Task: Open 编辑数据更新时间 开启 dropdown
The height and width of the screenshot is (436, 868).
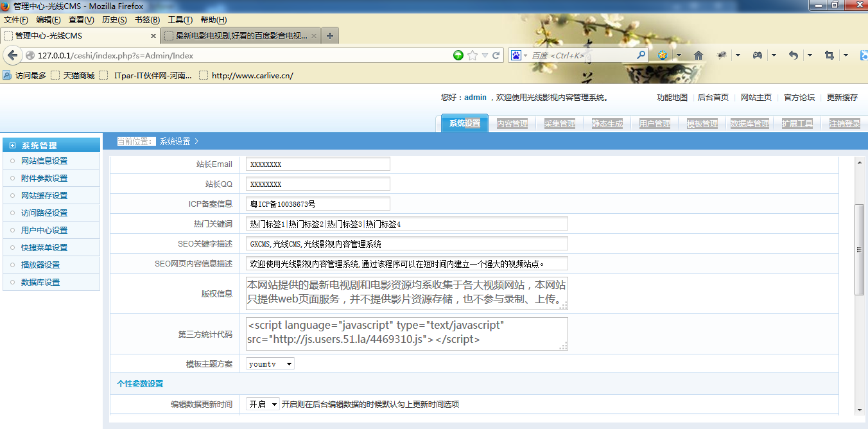Action: click(263, 405)
